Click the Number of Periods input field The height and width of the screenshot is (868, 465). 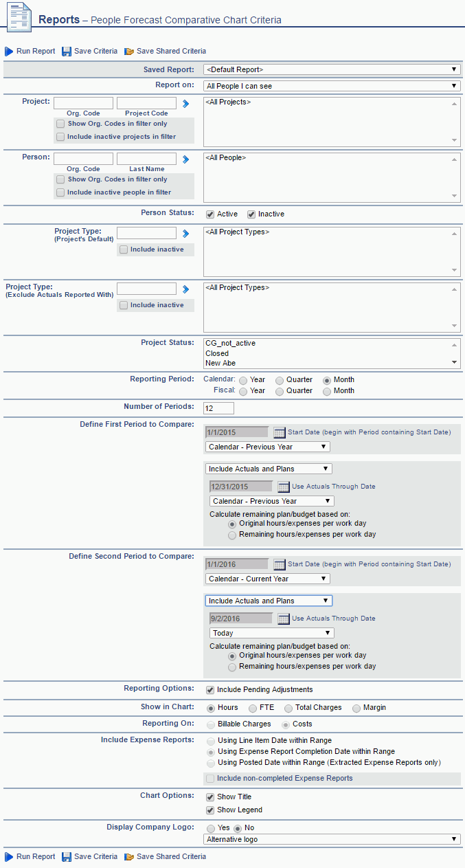[x=219, y=408]
